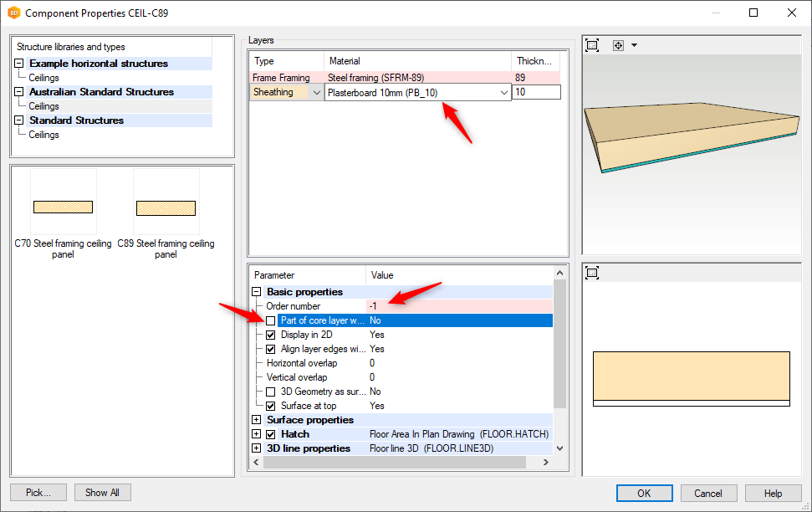Screen dimensions: 812x512
Task: Select Ceilings under Standard Structures
Action: (43, 135)
